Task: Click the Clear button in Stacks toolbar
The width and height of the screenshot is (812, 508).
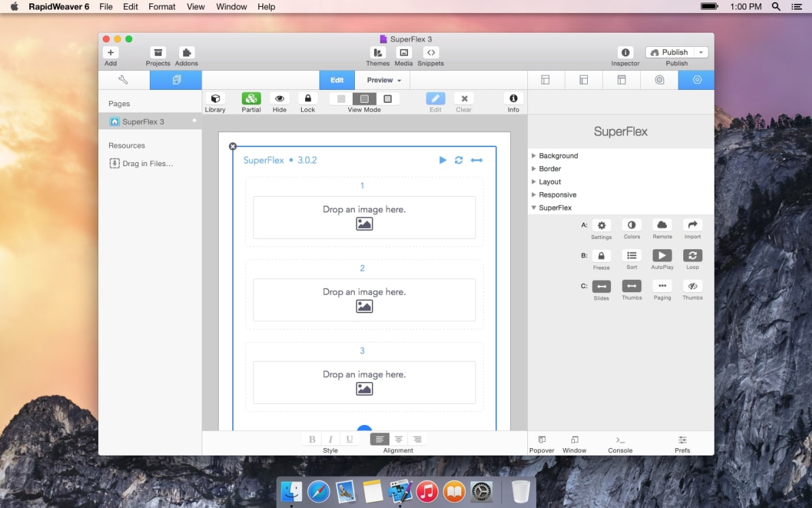Action: coord(464,98)
